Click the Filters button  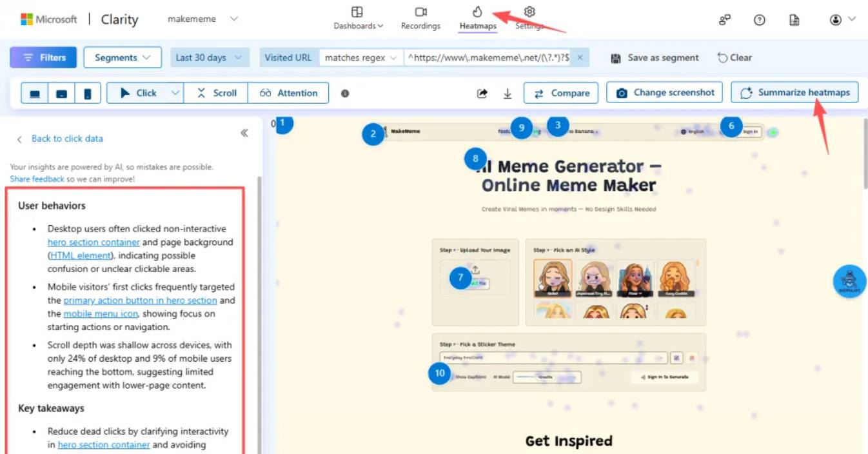click(x=43, y=57)
